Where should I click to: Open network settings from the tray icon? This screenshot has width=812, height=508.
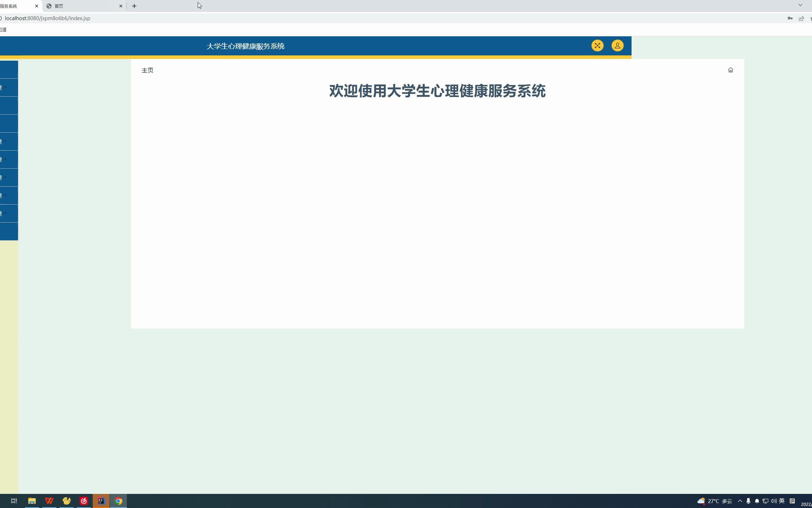click(x=765, y=501)
